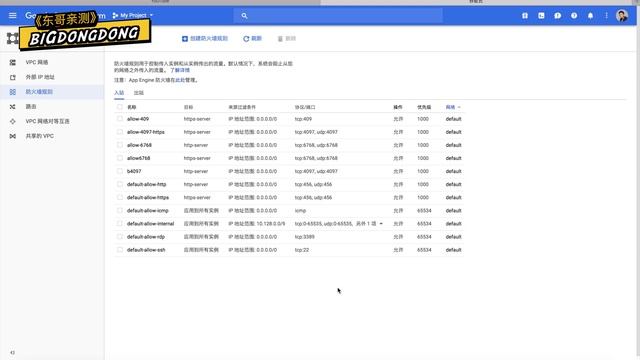Click the tcp:3389 protocol cell
The height and width of the screenshot is (360, 640).
pyautogui.click(x=304, y=237)
